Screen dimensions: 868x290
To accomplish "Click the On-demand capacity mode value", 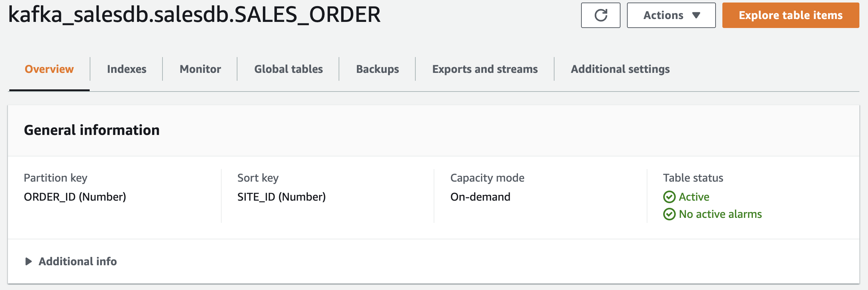I will (x=480, y=197).
